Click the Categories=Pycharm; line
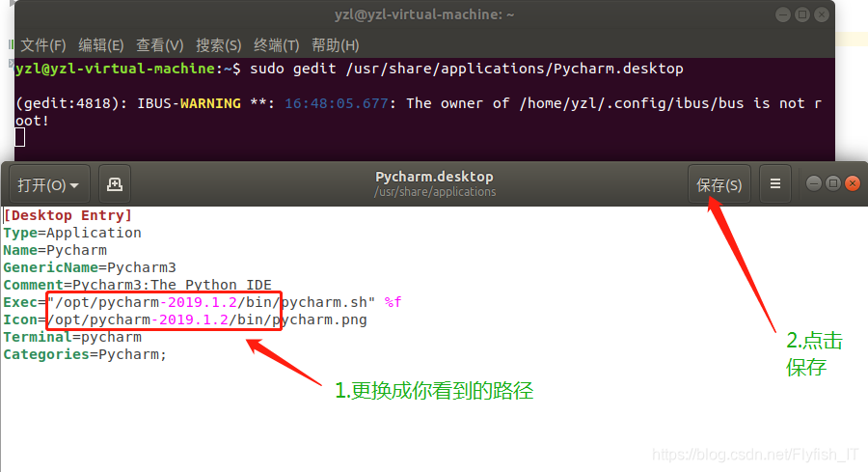The width and height of the screenshot is (868, 472). (85, 354)
